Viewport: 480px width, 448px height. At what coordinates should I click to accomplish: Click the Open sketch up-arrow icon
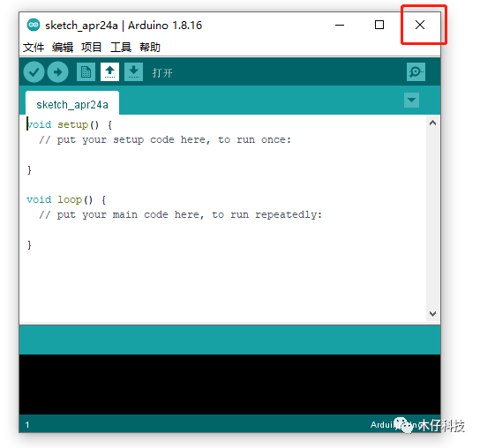[109, 72]
